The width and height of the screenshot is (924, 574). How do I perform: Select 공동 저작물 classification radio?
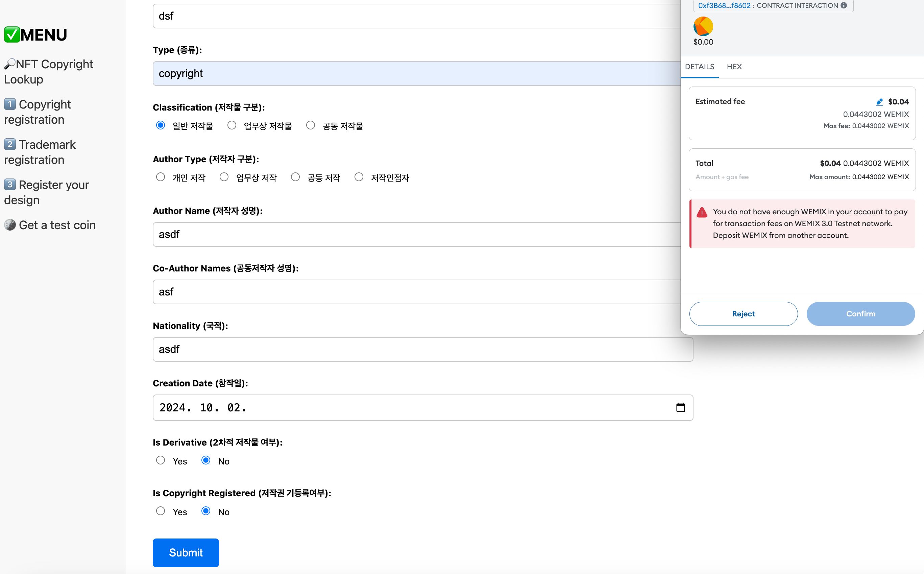coord(310,125)
